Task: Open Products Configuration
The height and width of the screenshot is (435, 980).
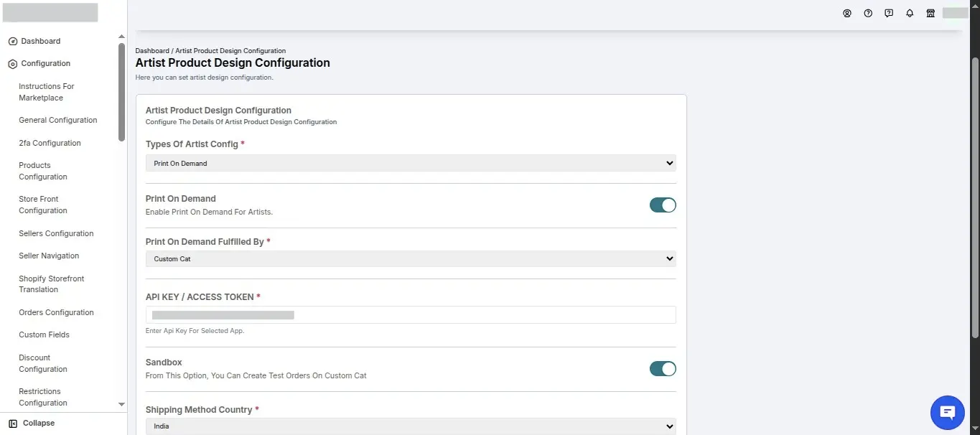Action: [x=43, y=171]
